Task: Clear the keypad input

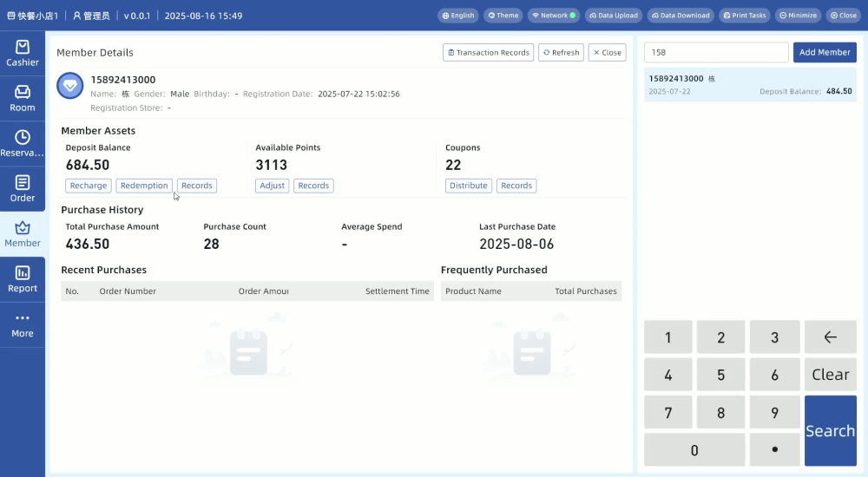Action: click(831, 375)
